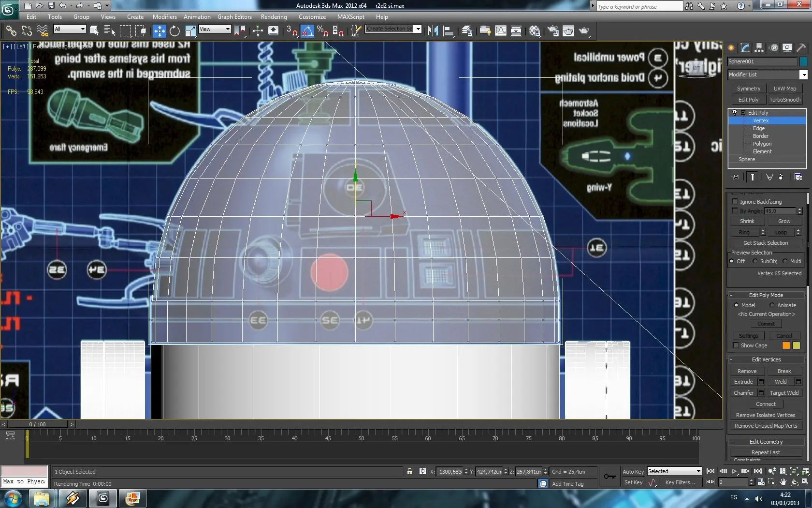The height and width of the screenshot is (508, 812).
Task: Open the Create Selection Set dropdown
Action: coord(418,29)
